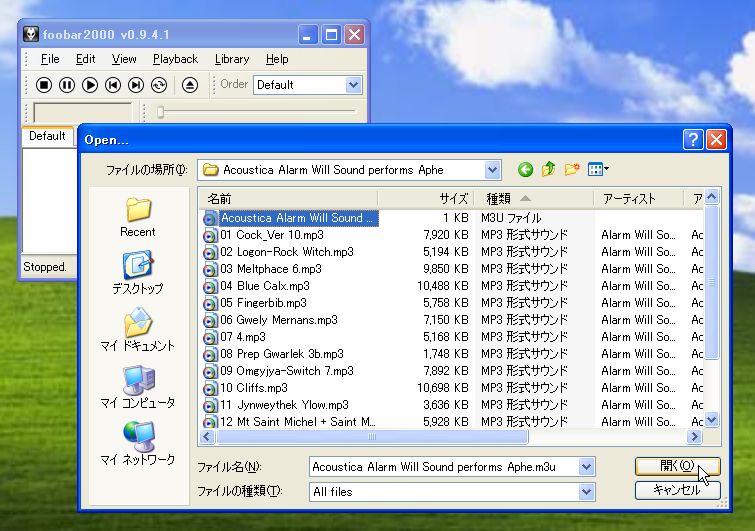Click the 7,920 KB size cell
The width and height of the screenshot is (755, 531).
[x=445, y=235]
